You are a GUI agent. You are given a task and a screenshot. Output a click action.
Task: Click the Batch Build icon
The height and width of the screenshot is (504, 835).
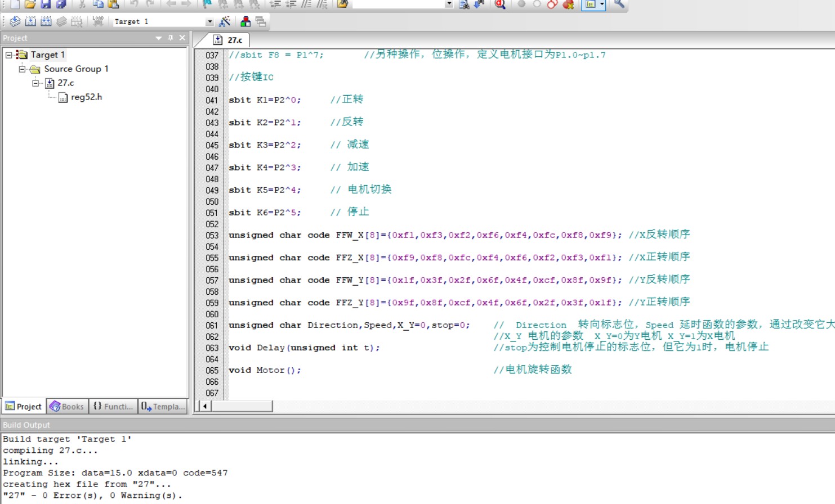(x=61, y=21)
